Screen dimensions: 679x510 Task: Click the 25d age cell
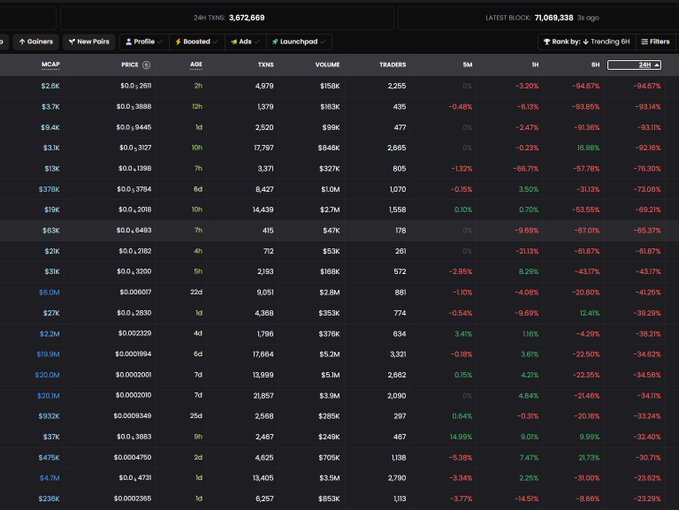tap(196, 416)
